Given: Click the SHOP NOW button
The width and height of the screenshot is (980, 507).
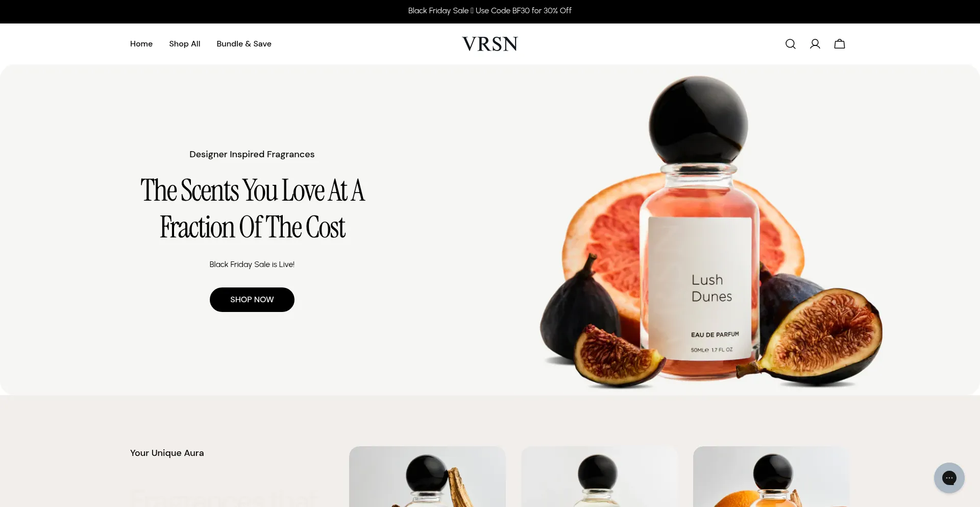Looking at the screenshot, I should tap(252, 300).
